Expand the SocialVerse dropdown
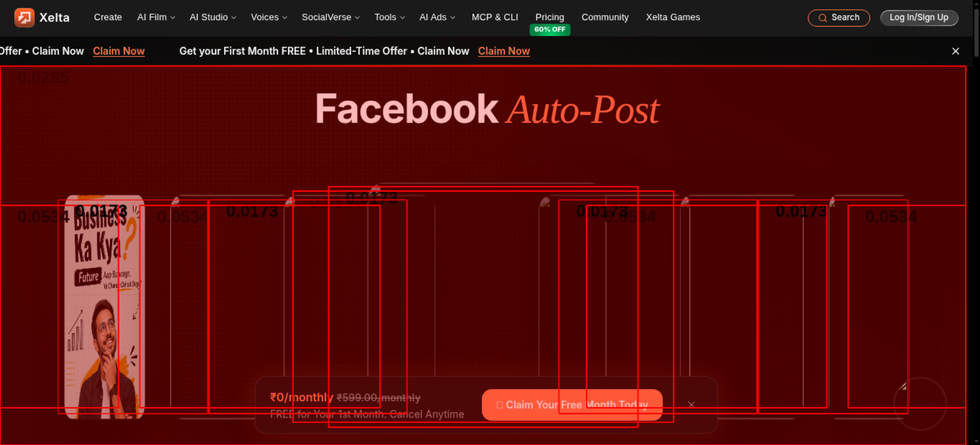Screen dimensions: 980x445 tap(331, 17)
